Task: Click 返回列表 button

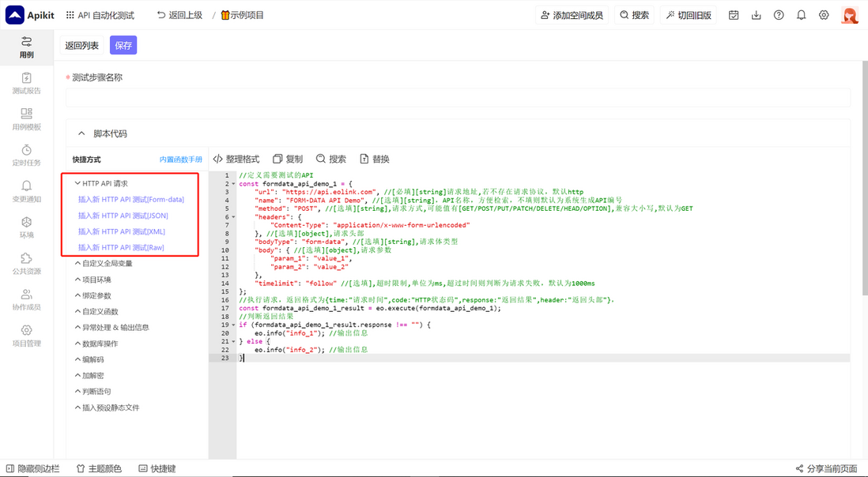Action: point(82,45)
